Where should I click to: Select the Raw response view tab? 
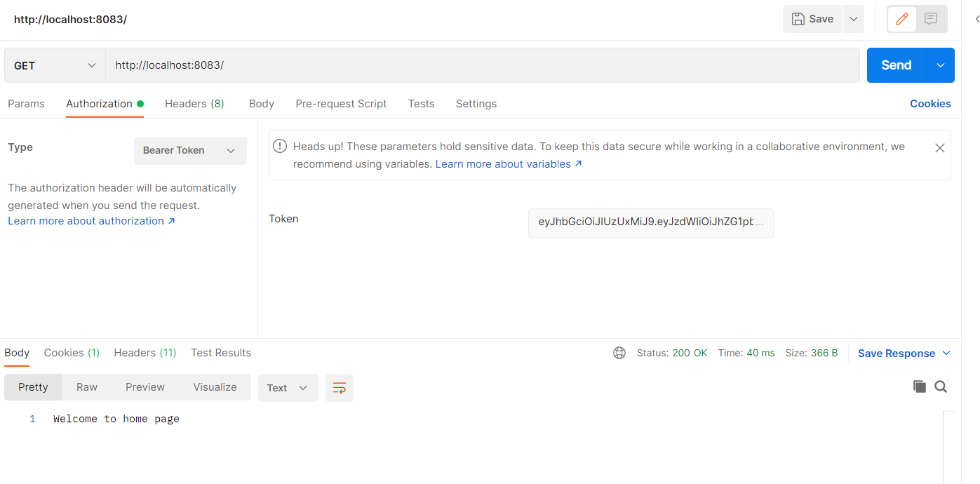pos(87,387)
